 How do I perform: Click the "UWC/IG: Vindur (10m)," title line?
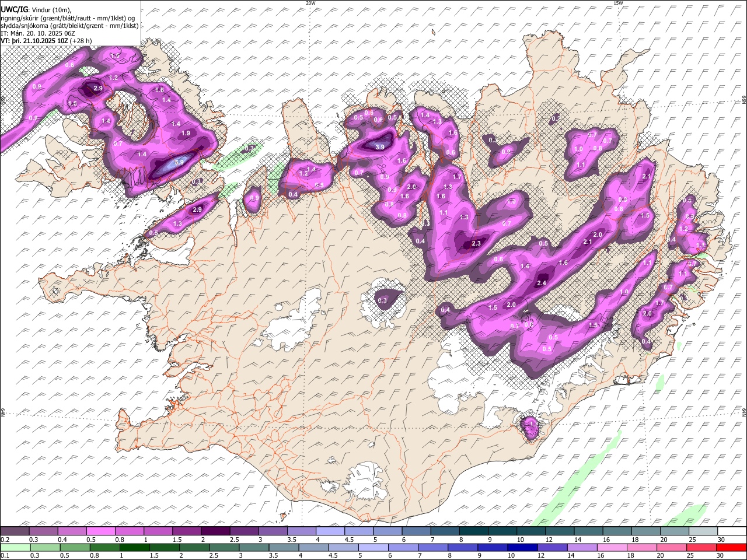(x=36, y=9)
